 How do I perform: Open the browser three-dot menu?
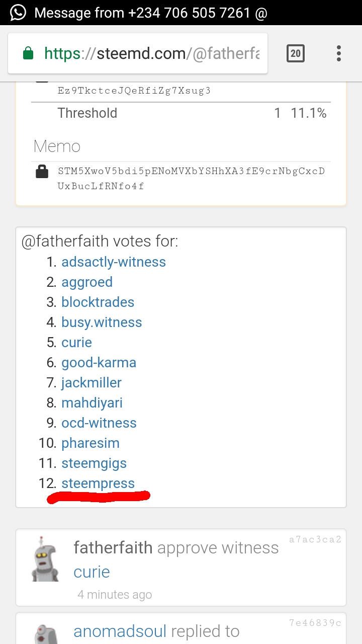coord(339,53)
